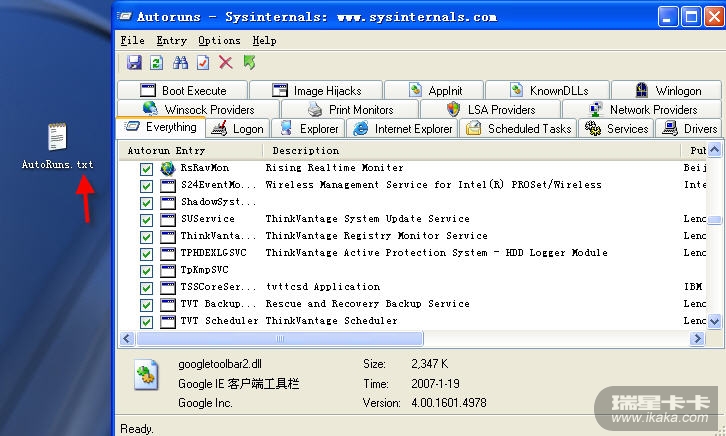Click the red X Delete icon
This screenshot has width=726, height=436.
(x=225, y=62)
